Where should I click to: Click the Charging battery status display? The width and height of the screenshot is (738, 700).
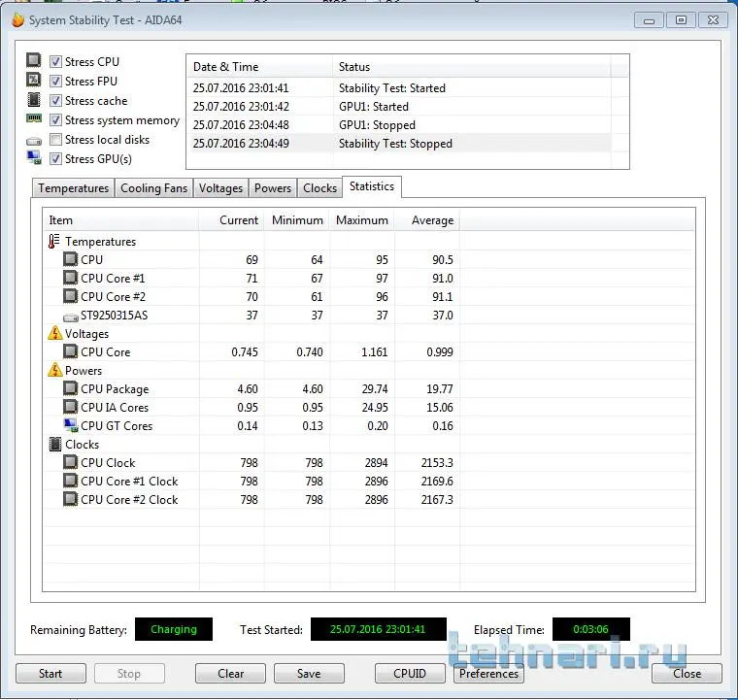[x=174, y=629]
